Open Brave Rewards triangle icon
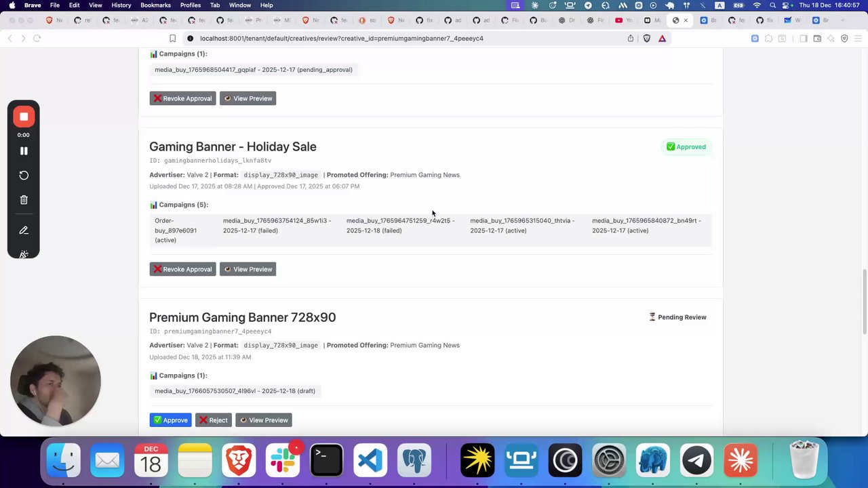The image size is (868, 488). point(663,39)
